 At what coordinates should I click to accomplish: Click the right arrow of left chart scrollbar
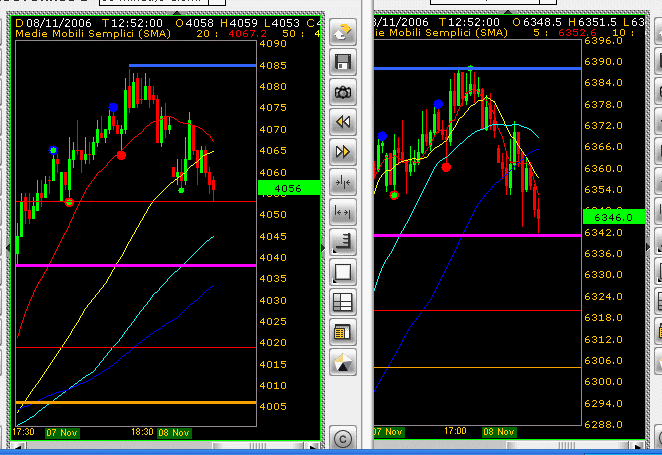[312, 446]
